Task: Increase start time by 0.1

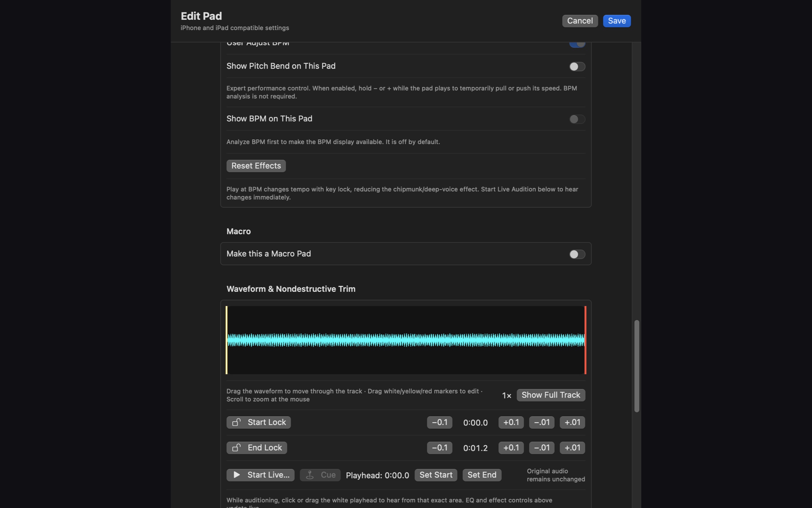Action: pyautogui.click(x=511, y=422)
